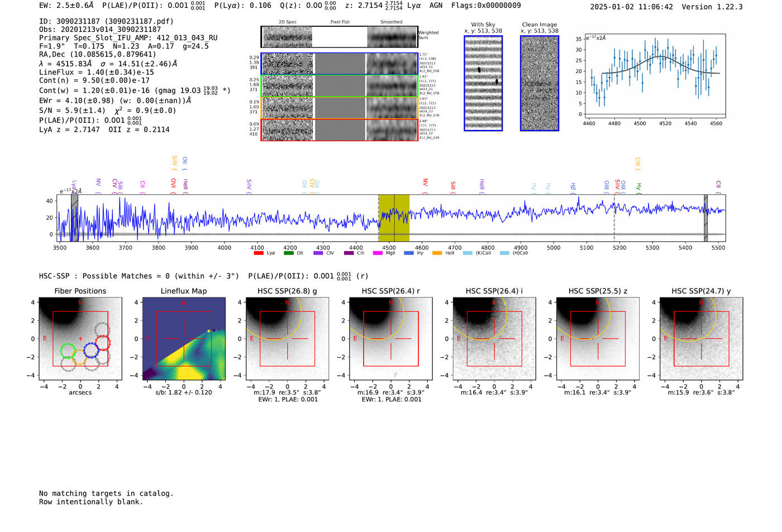The width and height of the screenshot is (782, 532).
Task: Select the blue-bordered 2D spectrum row
Action: point(339,64)
